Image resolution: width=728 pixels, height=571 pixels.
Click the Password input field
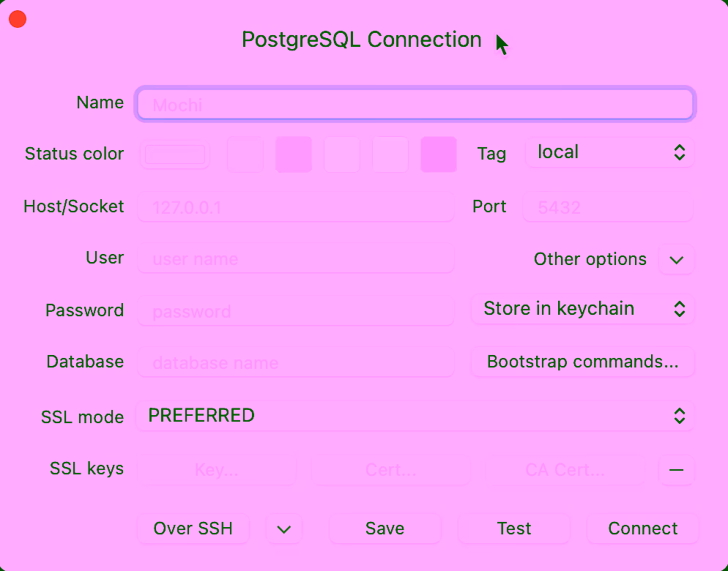click(296, 311)
